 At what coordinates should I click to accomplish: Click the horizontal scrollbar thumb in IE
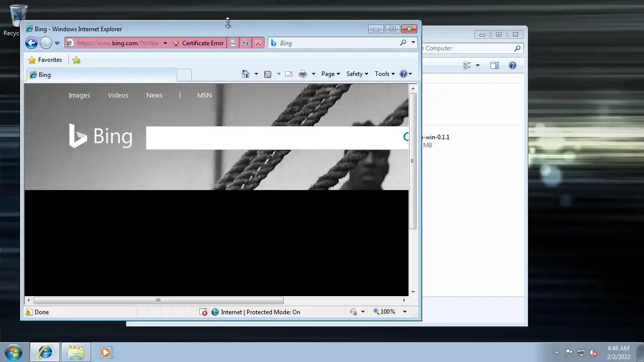(158, 300)
